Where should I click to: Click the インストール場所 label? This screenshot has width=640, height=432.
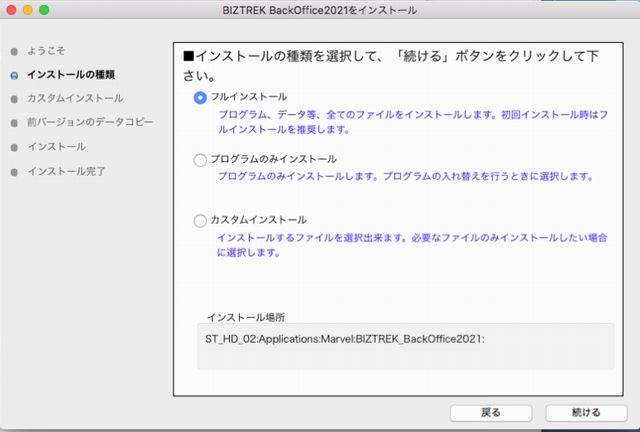(x=246, y=317)
